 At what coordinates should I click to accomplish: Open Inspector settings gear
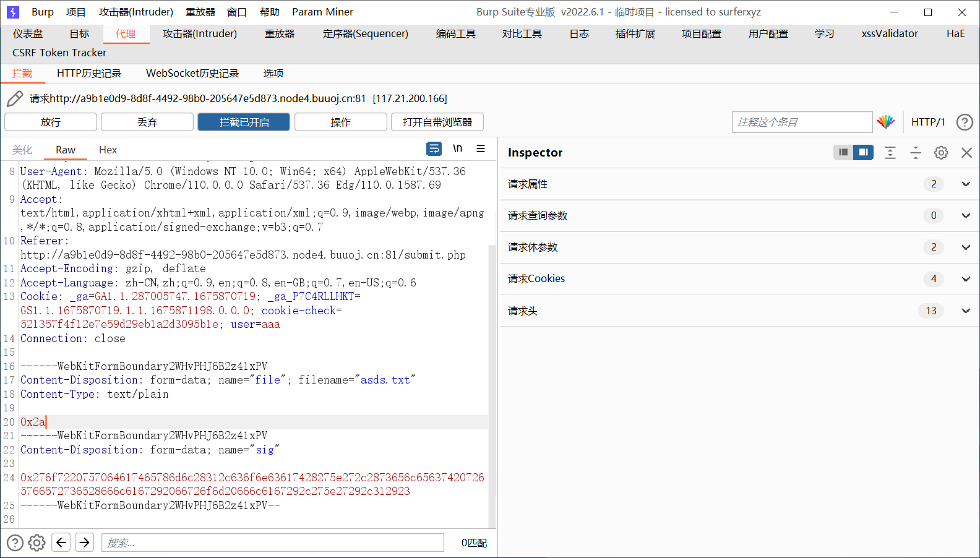click(941, 153)
